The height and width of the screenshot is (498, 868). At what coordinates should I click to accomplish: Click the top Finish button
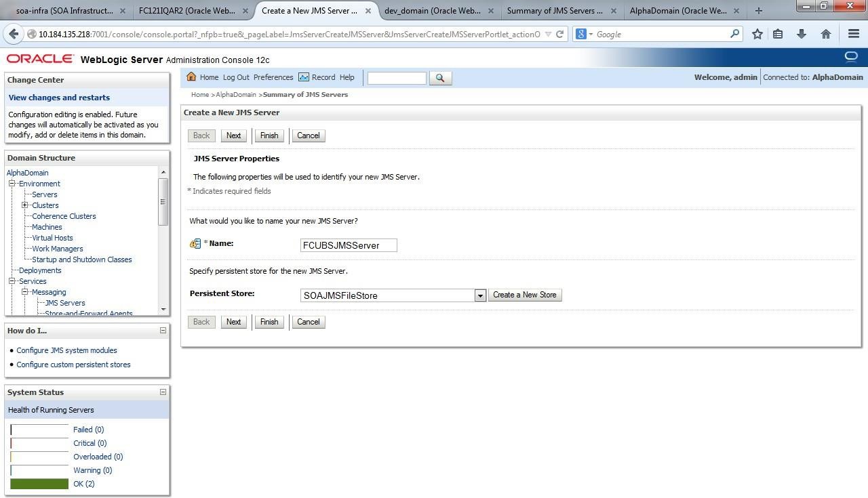coord(269,136)
